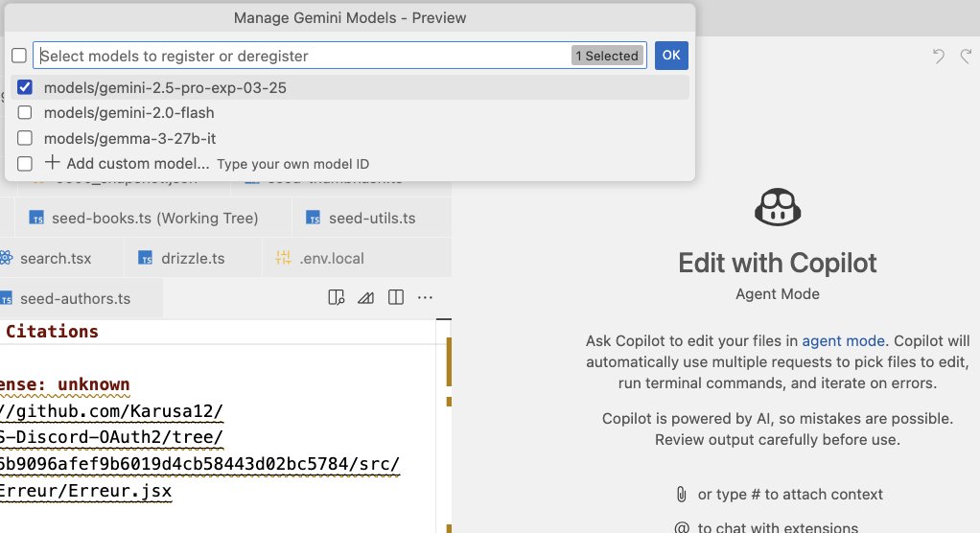
Task: Click the commit hash link line ending /src/
Action: pyautogui.click(x=200, y=464)
